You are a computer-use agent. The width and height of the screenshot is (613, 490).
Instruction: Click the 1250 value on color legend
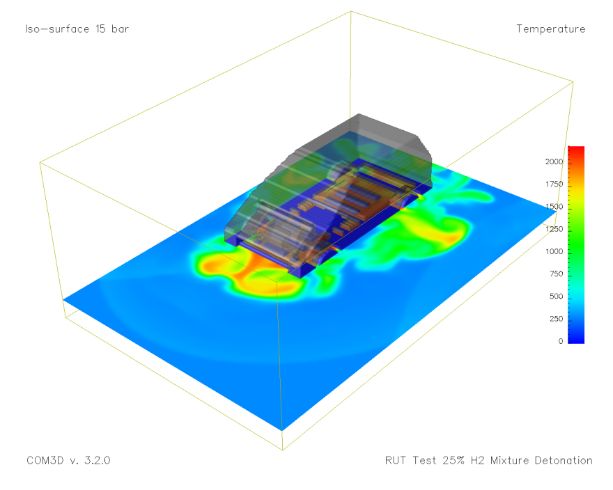pos(554,229)
